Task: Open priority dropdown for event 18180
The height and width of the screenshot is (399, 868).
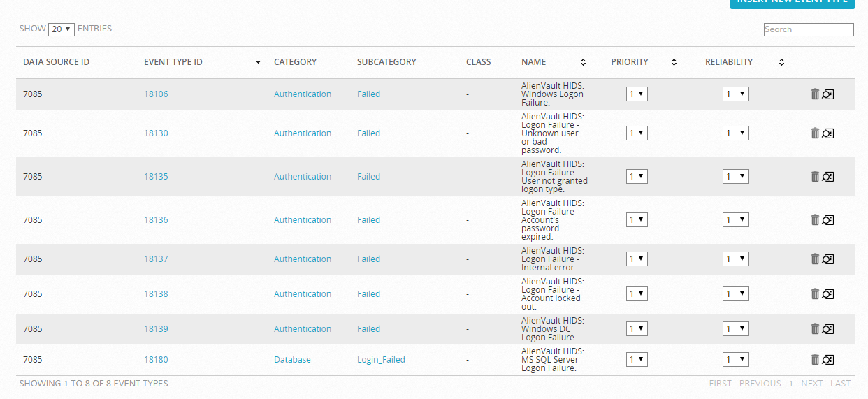Action: (x=637, y=359)
